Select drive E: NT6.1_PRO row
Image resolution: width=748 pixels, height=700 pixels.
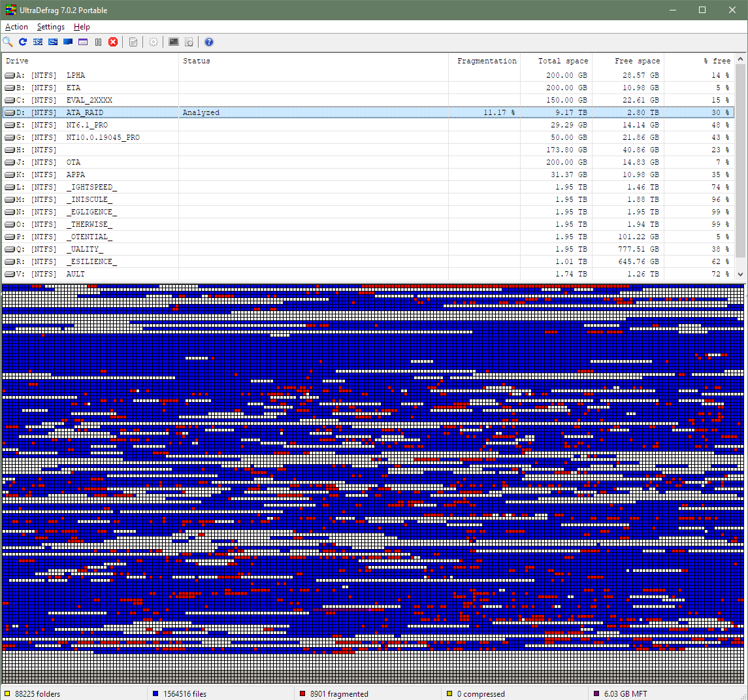[368, 125]
